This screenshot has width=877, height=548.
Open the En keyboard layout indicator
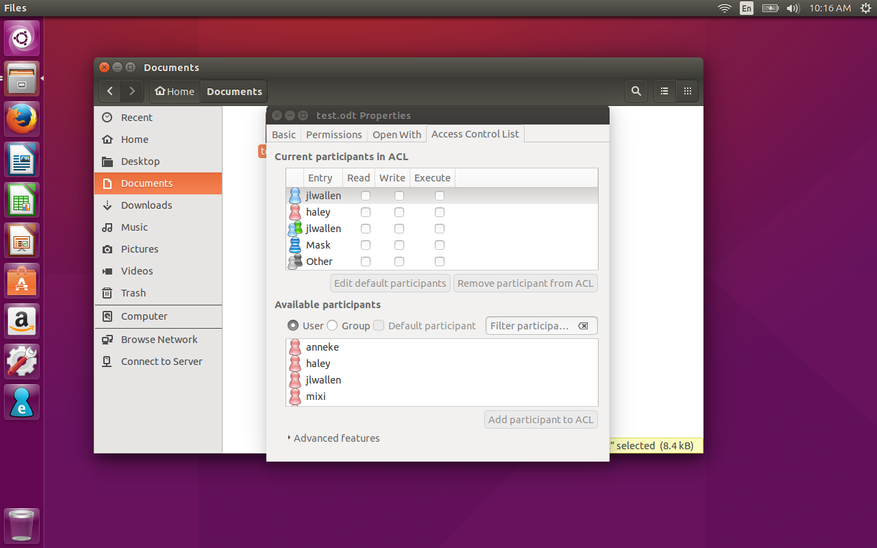pyautogui.click(x=747, y=8)
